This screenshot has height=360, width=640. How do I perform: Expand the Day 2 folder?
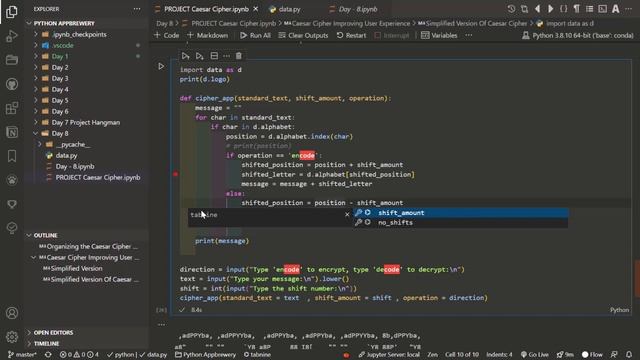pyautogui.click(x=60, y=67)
